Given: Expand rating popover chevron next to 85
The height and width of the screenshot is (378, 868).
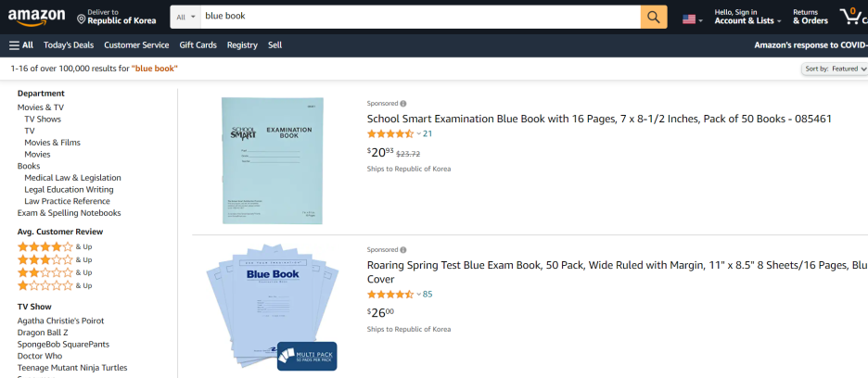Looking at the screenshot, I should [418, 295].
